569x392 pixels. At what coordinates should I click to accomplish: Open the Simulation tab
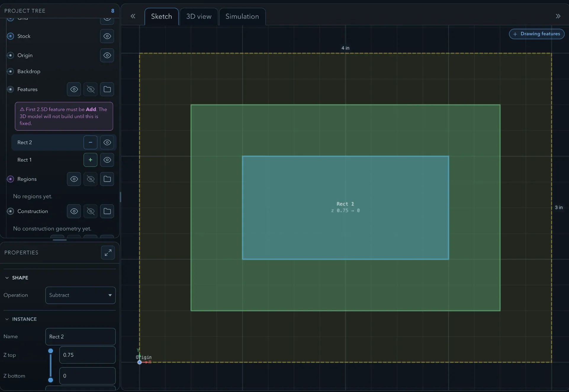pos(242,17)
